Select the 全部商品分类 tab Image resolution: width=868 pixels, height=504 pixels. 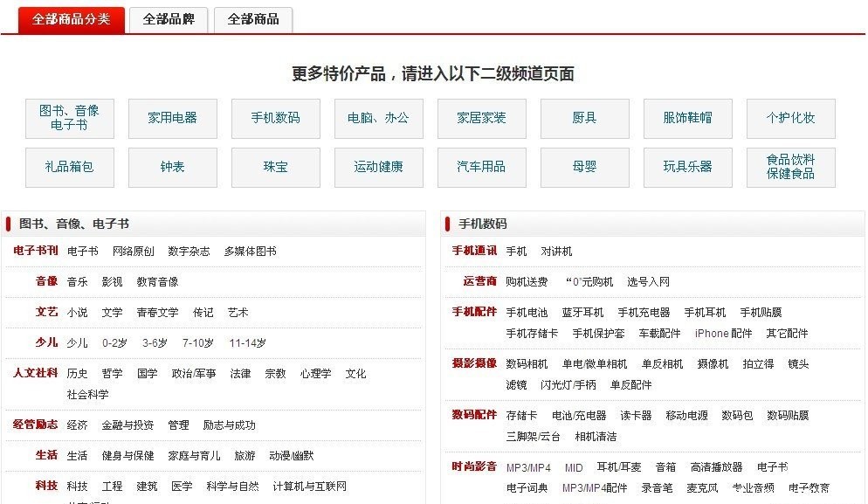[72, 19]
